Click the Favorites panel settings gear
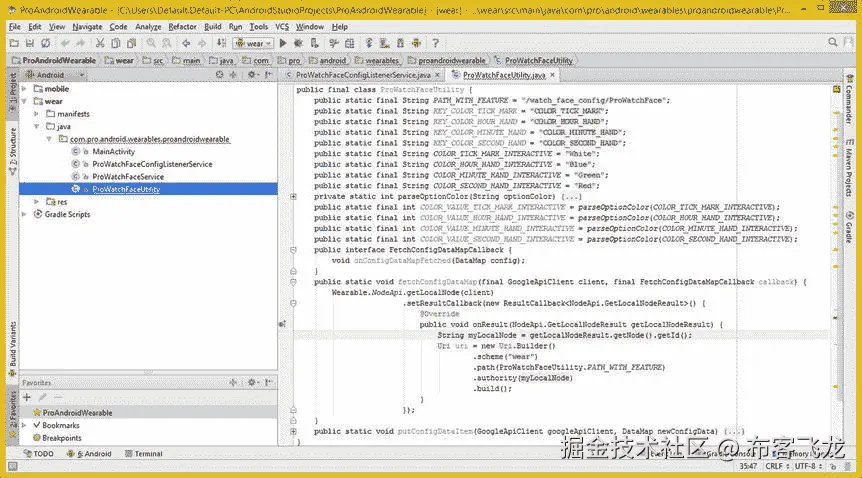This screenshot has height=478, width=862. click(252, 382)
